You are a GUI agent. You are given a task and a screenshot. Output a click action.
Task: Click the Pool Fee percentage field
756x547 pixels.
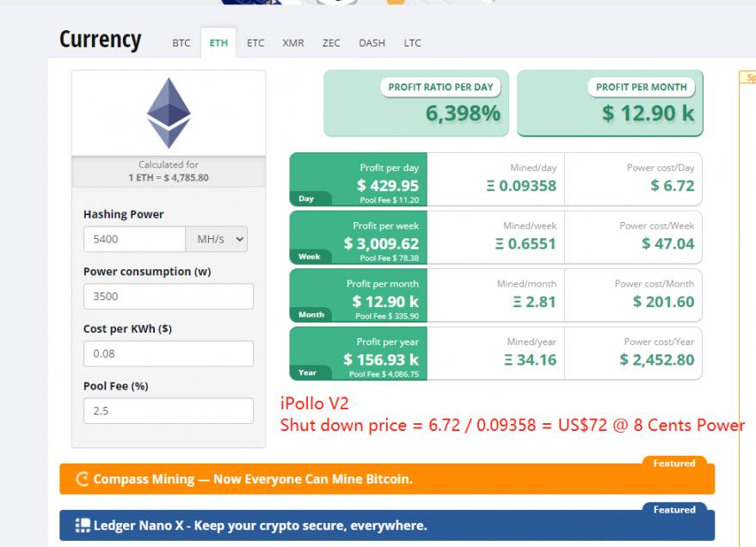pyautogui.click(x=169, y=411)
